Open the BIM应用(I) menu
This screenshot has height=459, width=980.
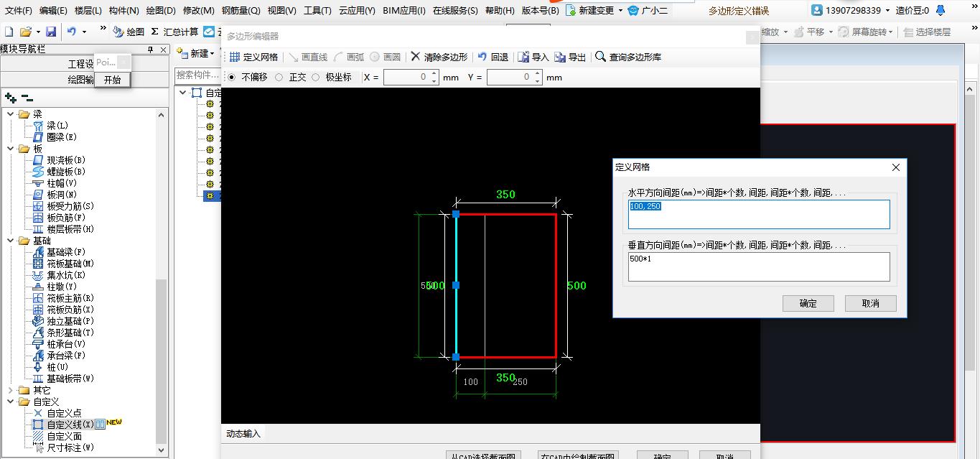tap(404, 11)
